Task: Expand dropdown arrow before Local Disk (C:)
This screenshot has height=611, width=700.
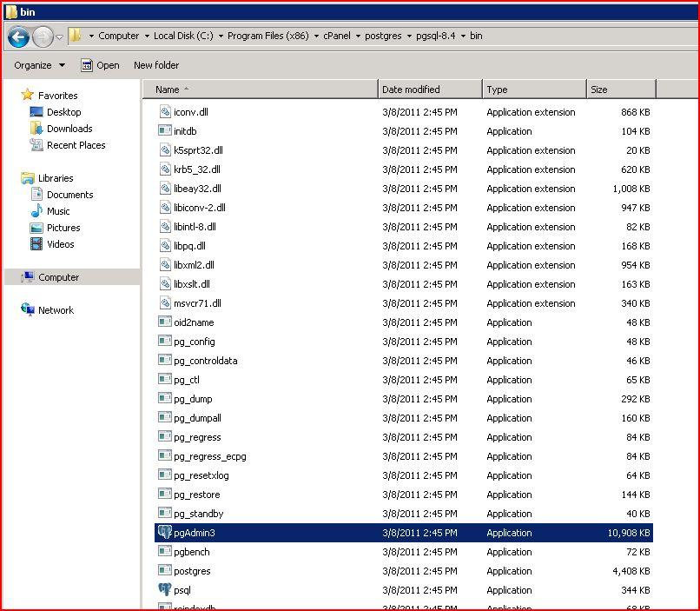Action: (x=147, y=36)
